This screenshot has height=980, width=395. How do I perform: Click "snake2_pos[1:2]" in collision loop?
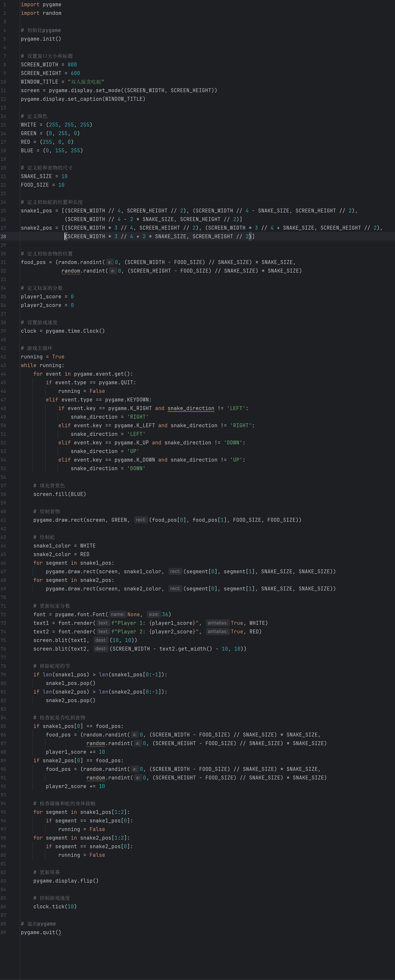click(x=103, y=838)
